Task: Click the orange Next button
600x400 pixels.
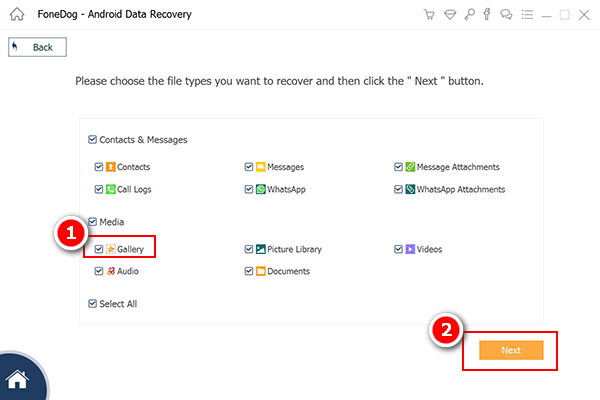Action: [x=510, y=350]
